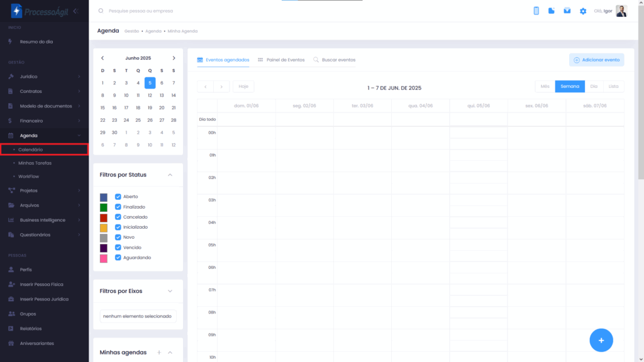Uncheck the Inicializado status filter
Viewport: 644px width, 362px height.
click(118, 227)
